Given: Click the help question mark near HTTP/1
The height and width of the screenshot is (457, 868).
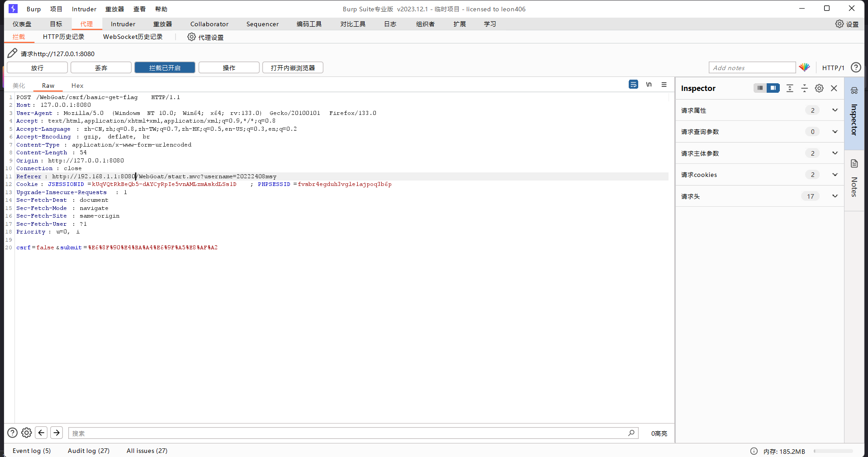Looking at the screenshot, I should [856, 67].
